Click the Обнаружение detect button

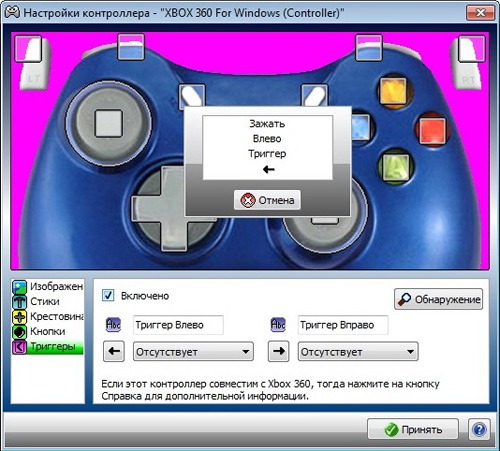pos(438,299)
